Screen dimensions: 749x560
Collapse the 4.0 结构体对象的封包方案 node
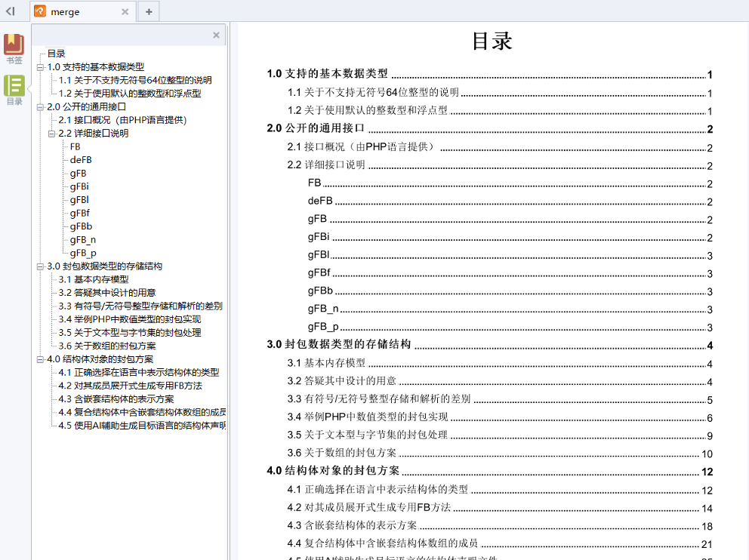[x=40, y=359]
